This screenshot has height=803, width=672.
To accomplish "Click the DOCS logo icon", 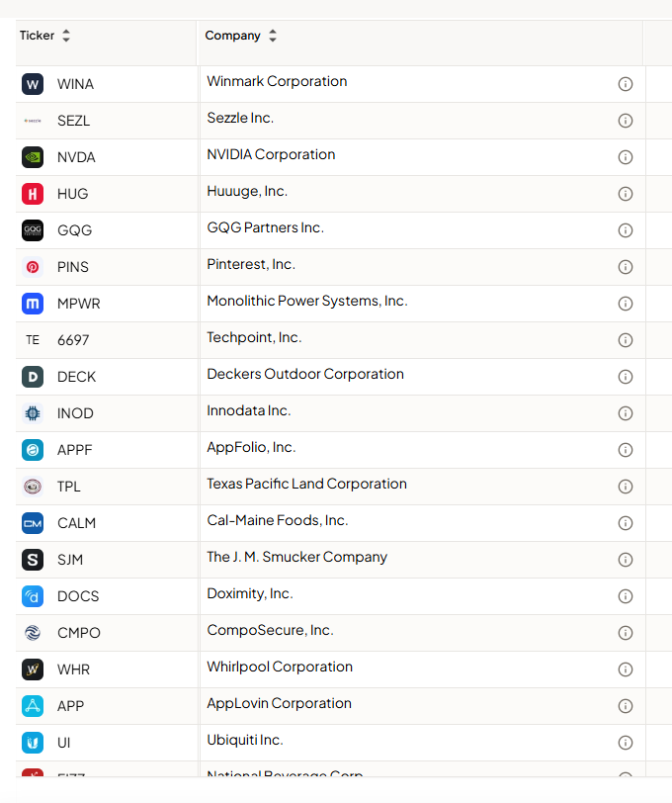I will (x=33, y=596).
